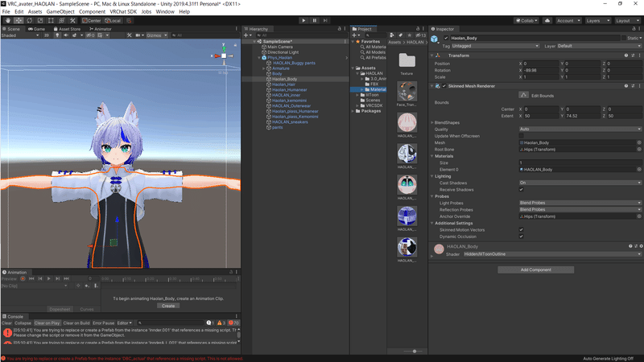Open the Shaded draw mode dropdown
The height and width of the screenshot is (362, 644).
tap(20, 35)
